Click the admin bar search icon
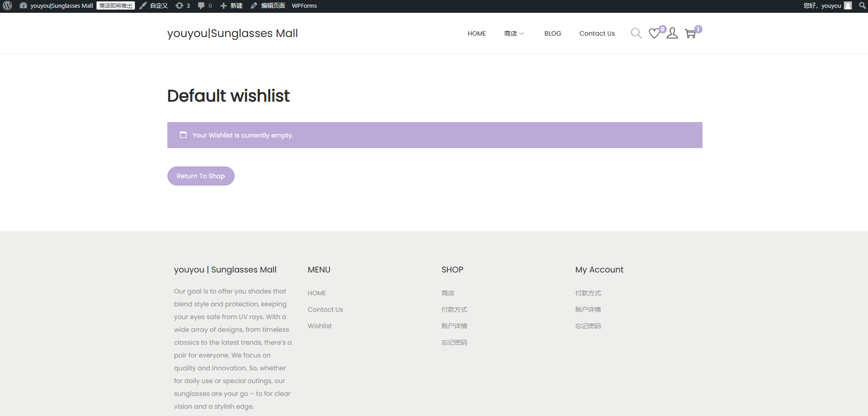The height and width of the screenshot is (416, 868). tap(862, 6)
